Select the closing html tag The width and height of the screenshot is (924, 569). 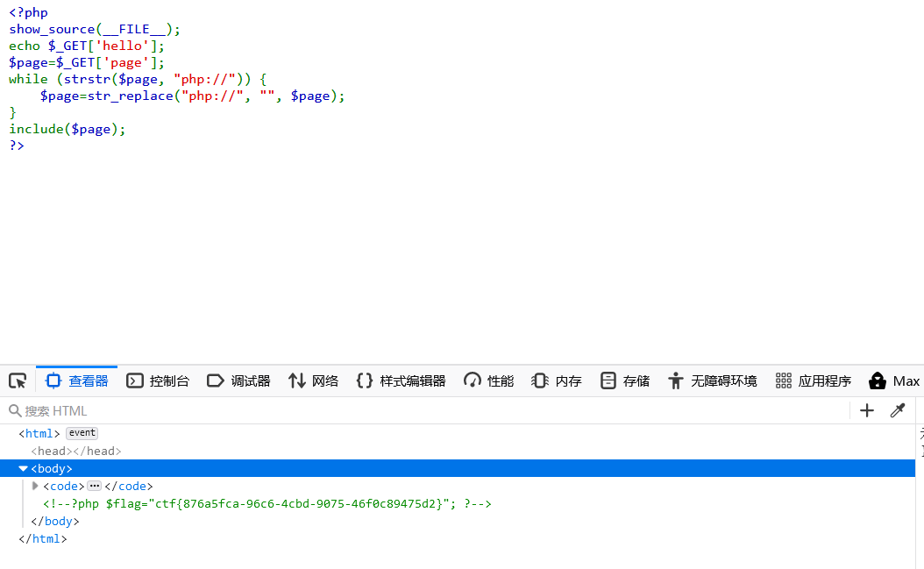42,539
